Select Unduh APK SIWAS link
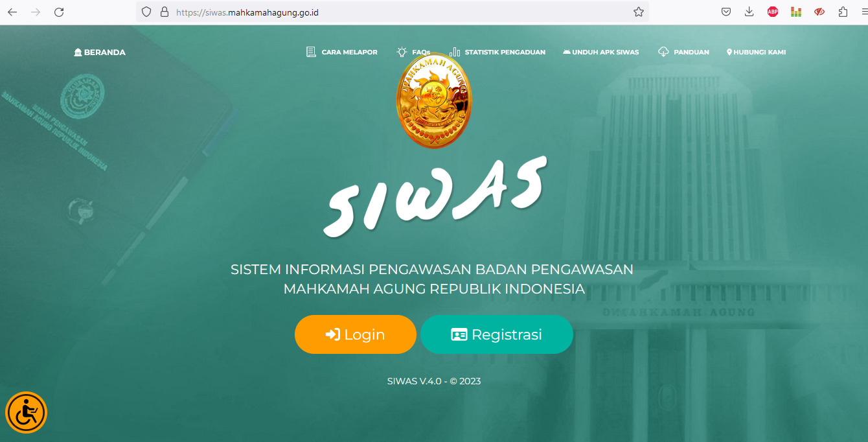The image size is (868, 442). [601, 52]
